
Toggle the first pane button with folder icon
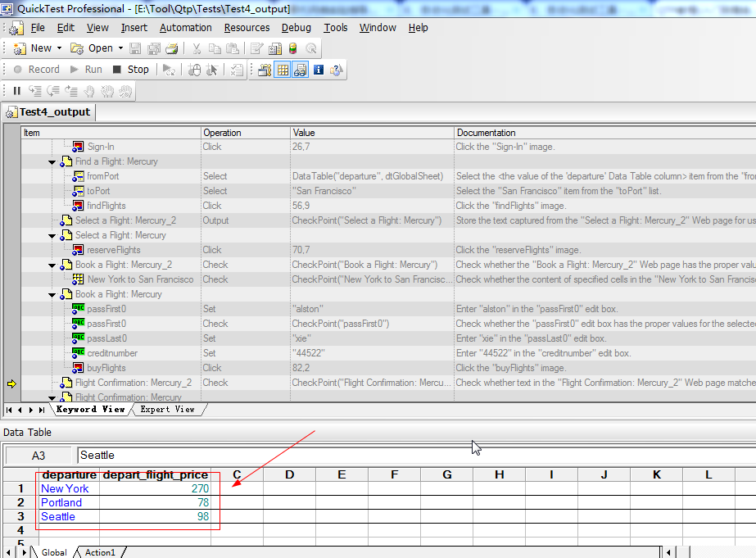click(x=265, y=70)
